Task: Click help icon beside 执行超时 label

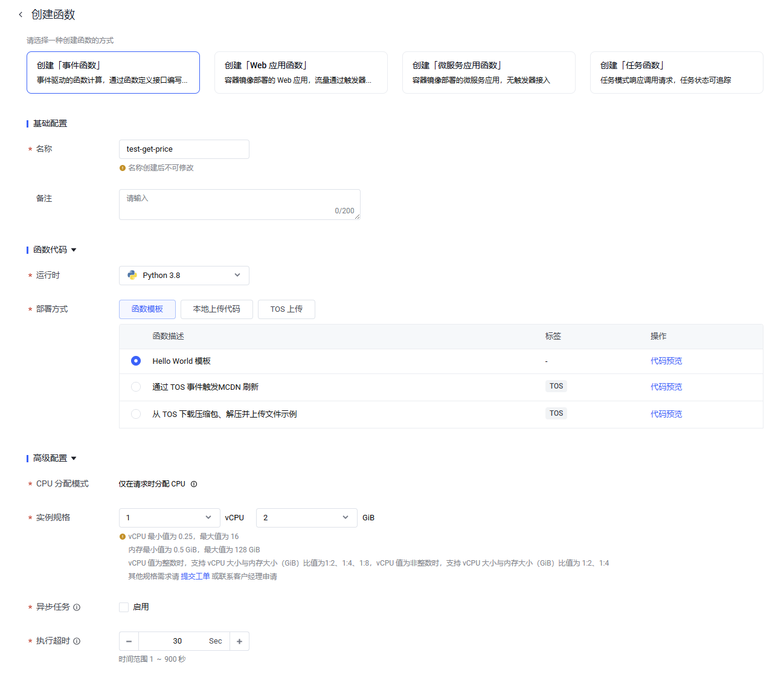Action: click(77, 641)
